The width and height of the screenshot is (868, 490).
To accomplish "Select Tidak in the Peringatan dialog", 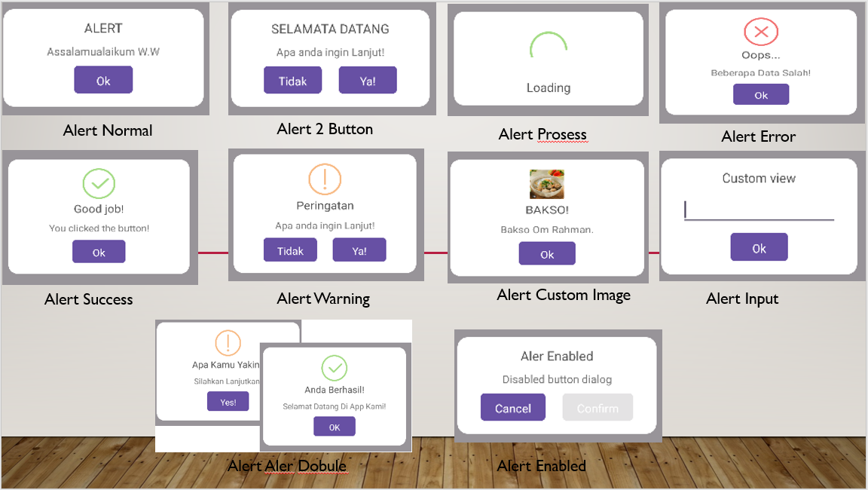I will (x=290, y=250).
